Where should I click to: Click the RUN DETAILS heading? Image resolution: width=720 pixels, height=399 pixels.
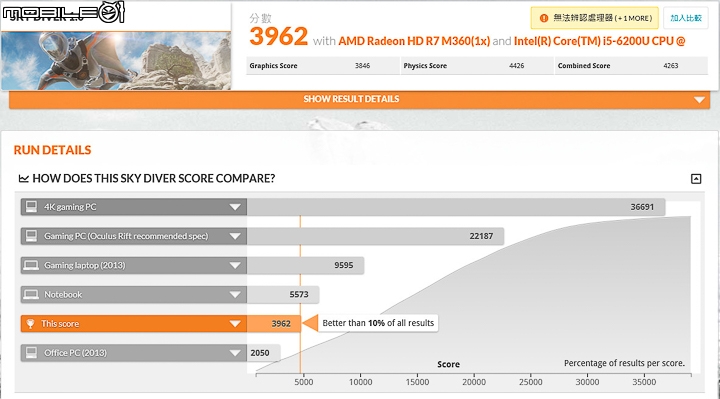52,150
